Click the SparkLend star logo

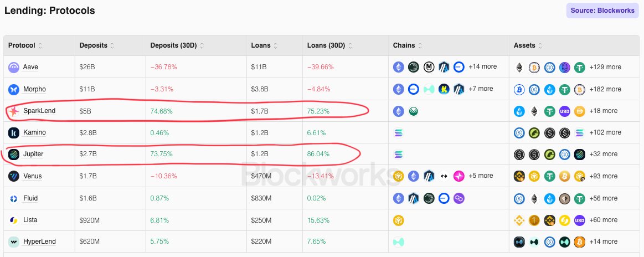[14, 111]
